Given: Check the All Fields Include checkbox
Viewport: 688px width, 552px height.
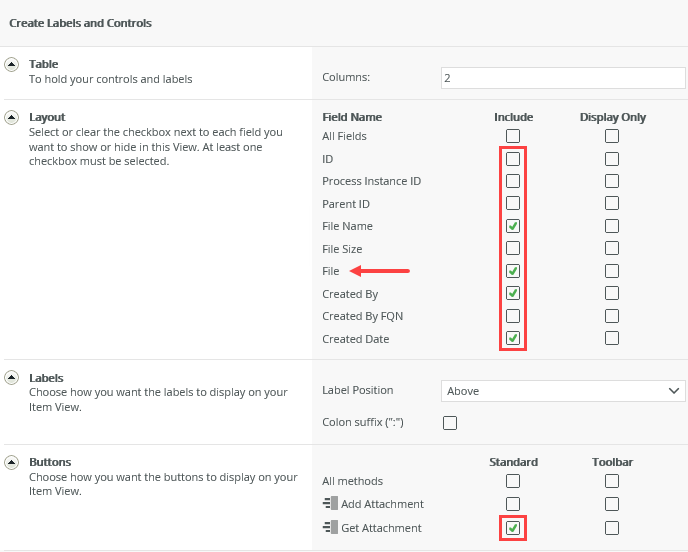Looking at the screenshot, I should [513, 136].
